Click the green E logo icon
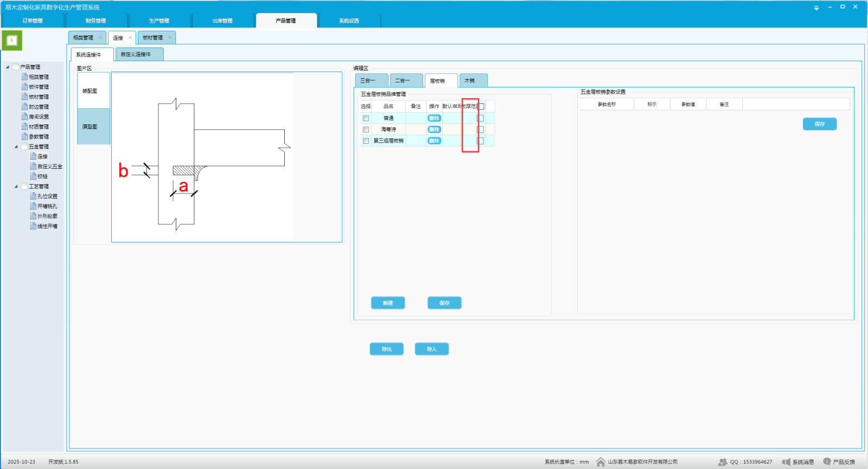 click(x=12, y=40)
